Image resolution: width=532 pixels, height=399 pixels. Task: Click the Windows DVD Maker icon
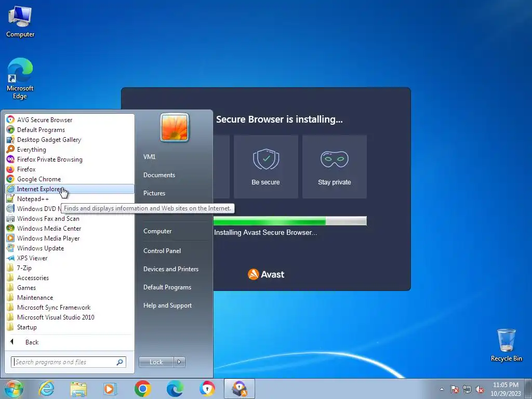coord(10,209)
